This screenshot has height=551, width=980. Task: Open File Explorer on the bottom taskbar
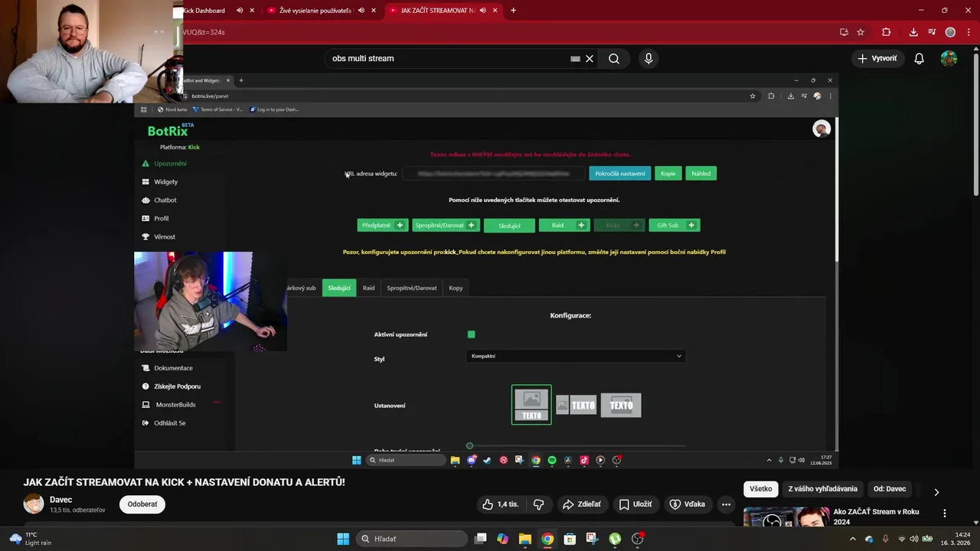coord(525,539)
